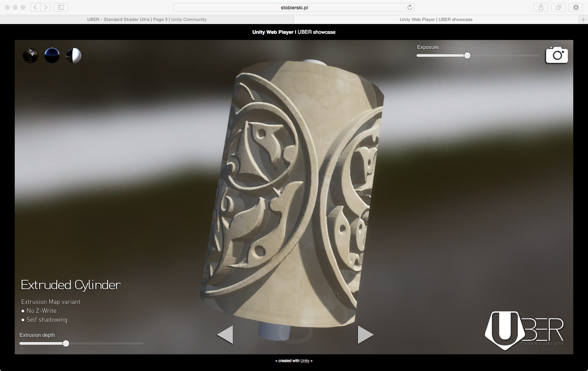Click the 'Extrusion Map variant' text
Image resolution: width=588 pixels, height=371 pixels.
click(51, 302)
